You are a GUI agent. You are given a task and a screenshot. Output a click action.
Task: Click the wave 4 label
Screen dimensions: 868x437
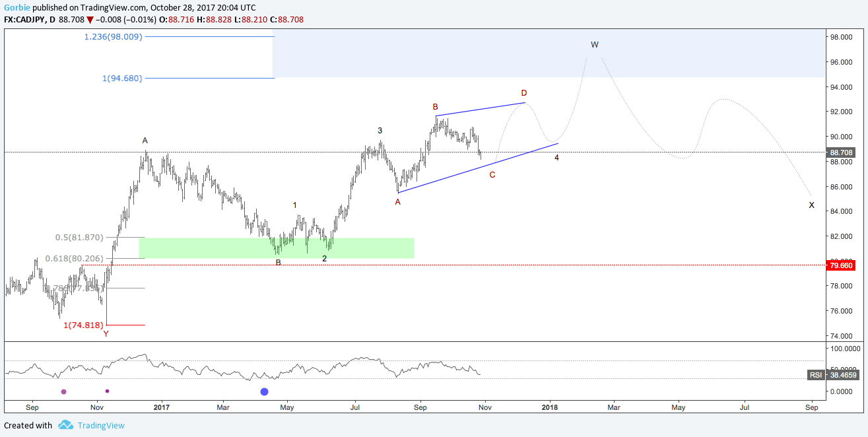point(557,158)
